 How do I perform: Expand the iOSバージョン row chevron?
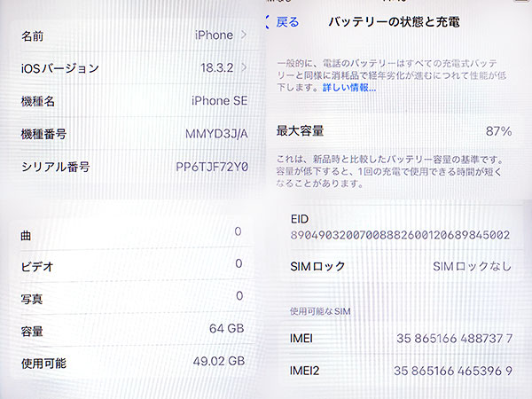(x=244, y=67)
